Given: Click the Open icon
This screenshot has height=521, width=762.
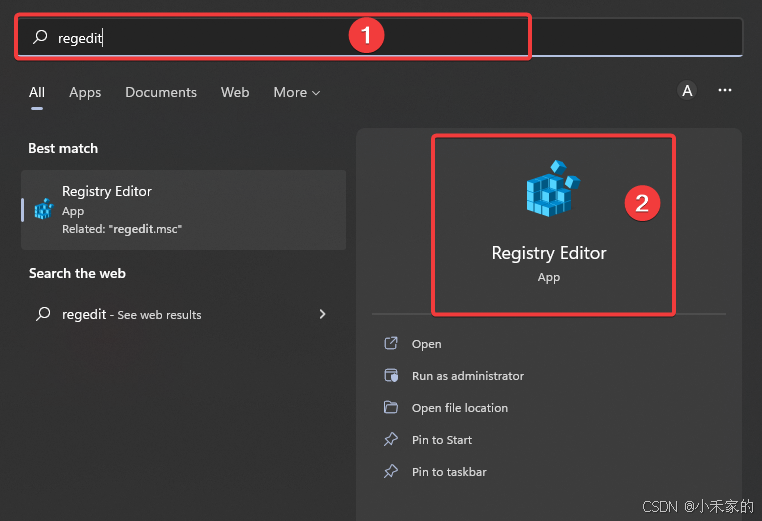Looking at the screenshot, I should coord(391,344).
